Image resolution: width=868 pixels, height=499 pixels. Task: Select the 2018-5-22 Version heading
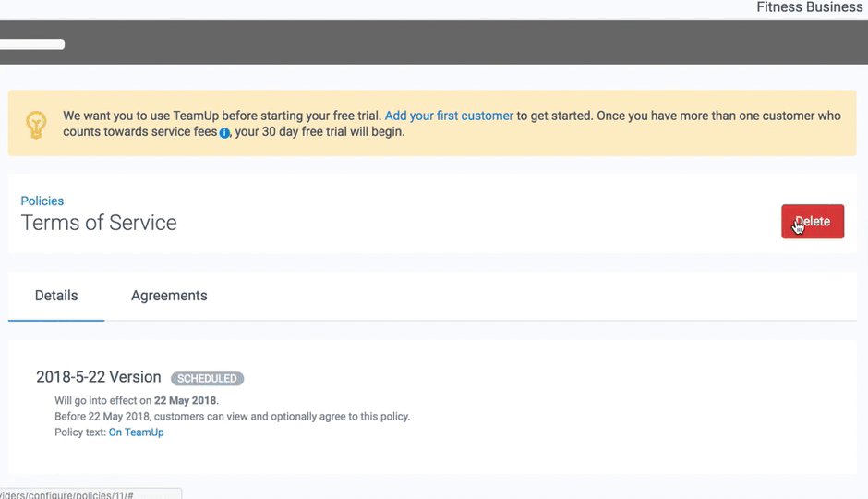tap(99, 377)
